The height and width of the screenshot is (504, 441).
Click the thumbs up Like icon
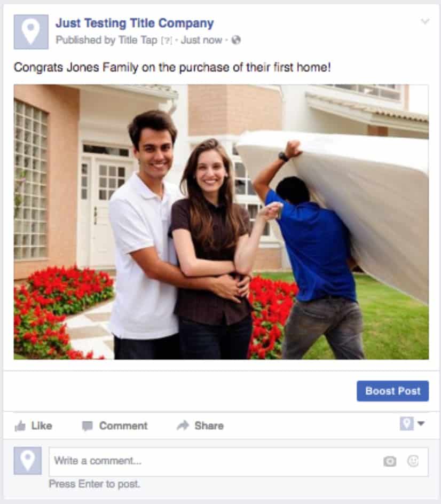click(x=20, y=426)
